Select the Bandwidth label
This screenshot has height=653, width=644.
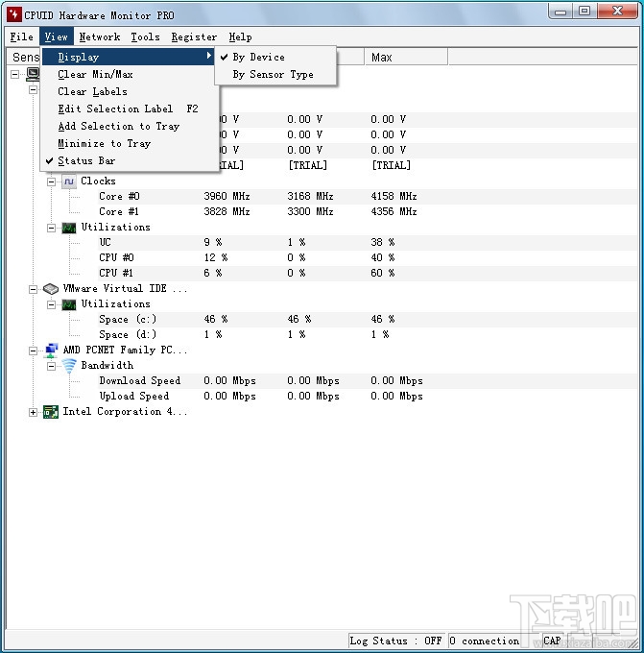[x=107, y=366]
